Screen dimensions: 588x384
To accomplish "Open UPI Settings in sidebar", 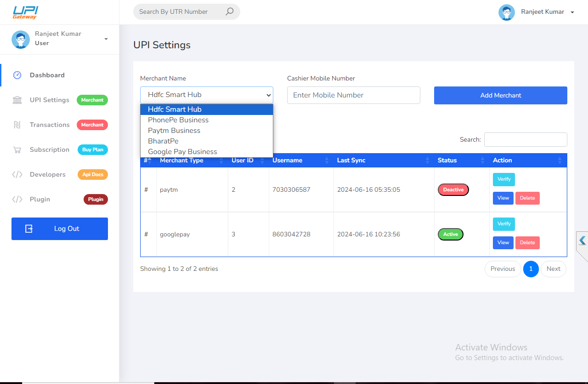I will click(50, 100).
